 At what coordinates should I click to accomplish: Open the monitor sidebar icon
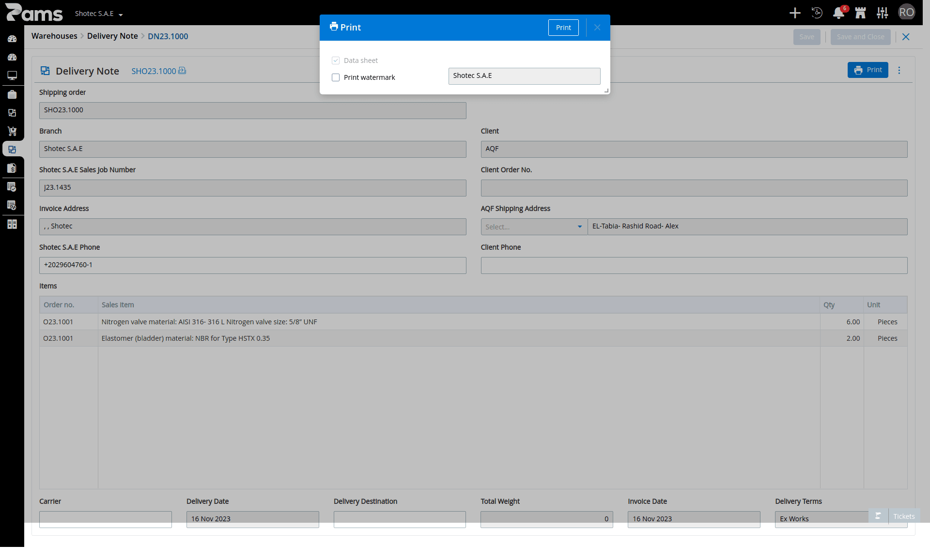point(12,76)
